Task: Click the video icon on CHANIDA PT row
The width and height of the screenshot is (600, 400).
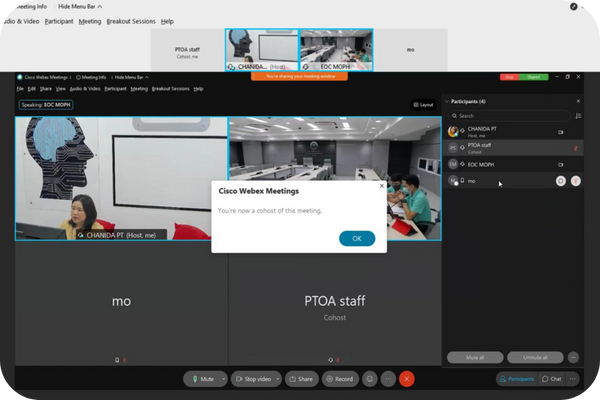Action: click(x=561, y=132)
